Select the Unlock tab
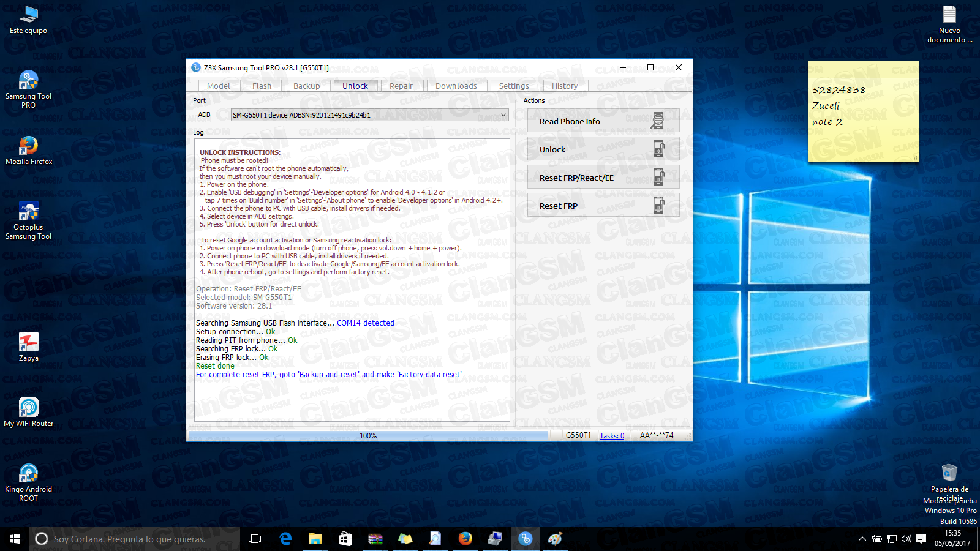 [355, 86]
